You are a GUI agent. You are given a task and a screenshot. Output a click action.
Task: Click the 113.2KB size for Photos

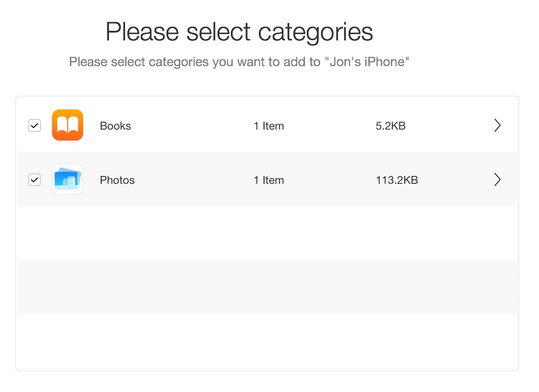click(397, 180)
